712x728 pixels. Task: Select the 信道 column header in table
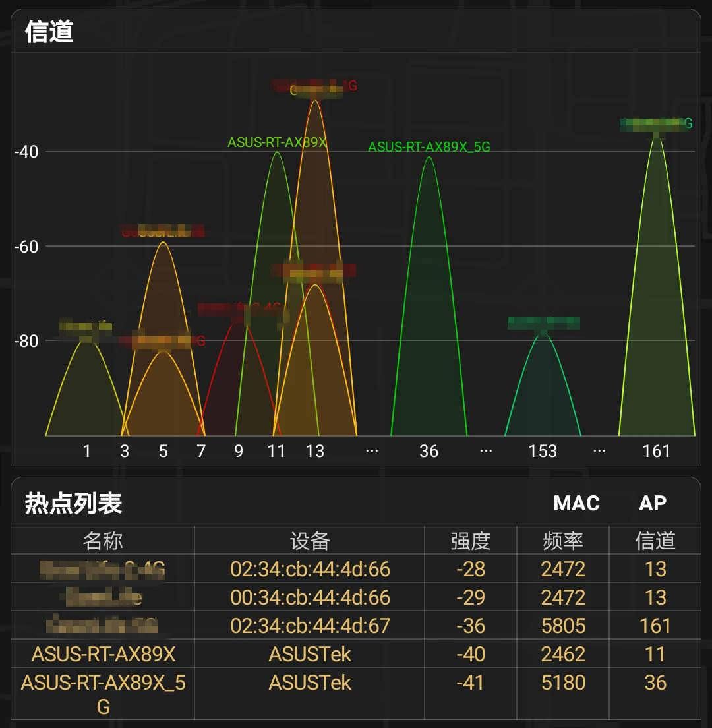(x=655, y=541)
